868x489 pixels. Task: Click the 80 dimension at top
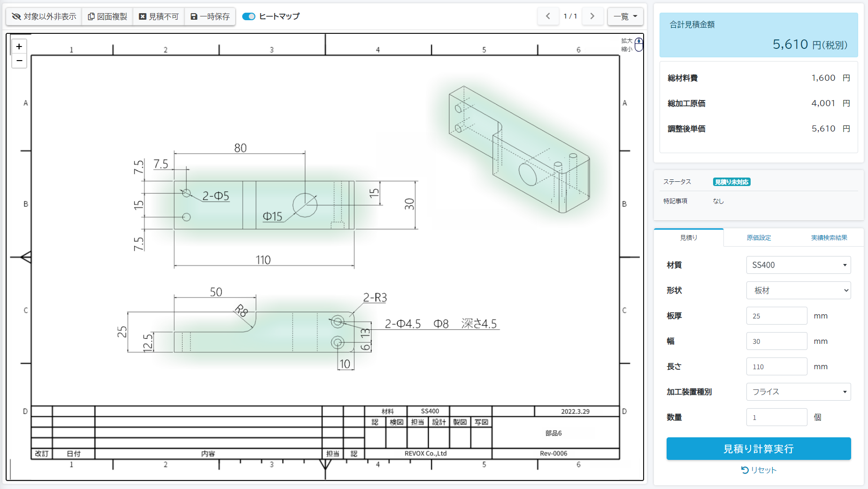pos(240,148)
